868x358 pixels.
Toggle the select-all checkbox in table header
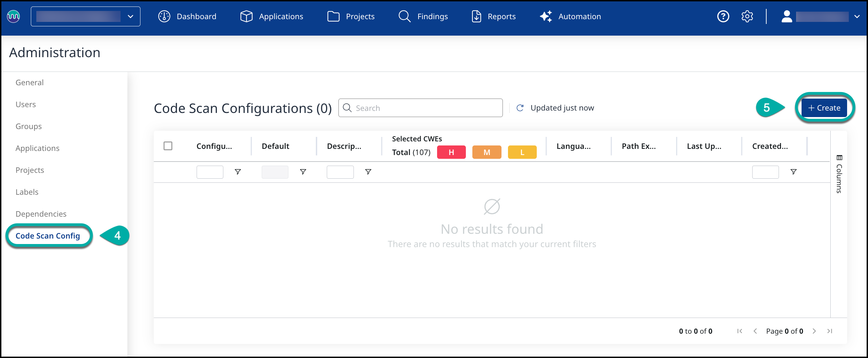168,146
